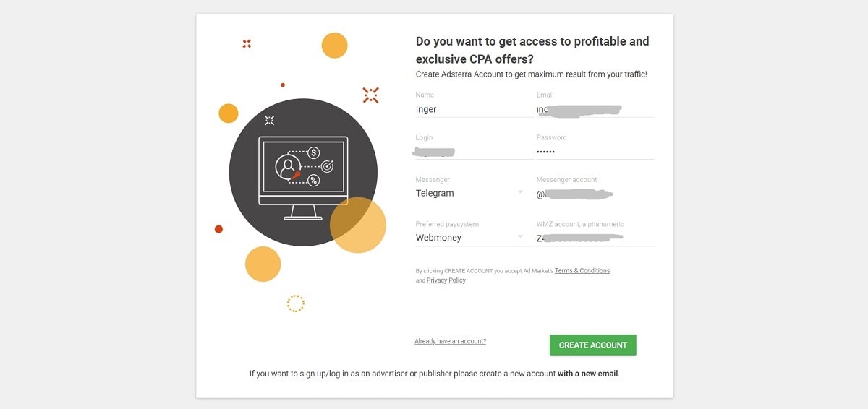Click the WMZ account input field
The image size is (868, 409).
tap(595, 237)
